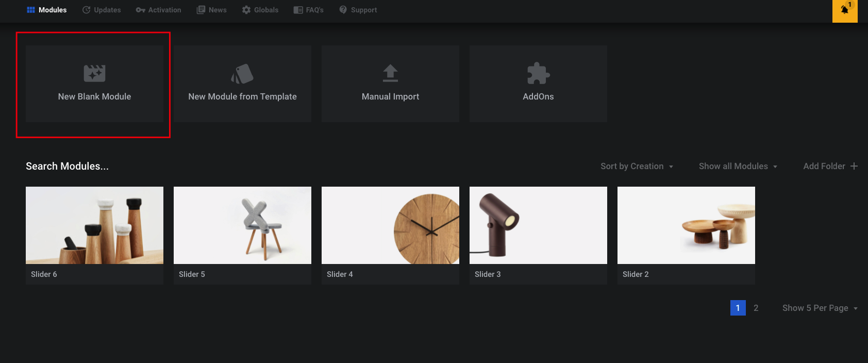Open the Show 5 Per Page dropdown
The image size is (868, 363).
(x=820, y=308)
